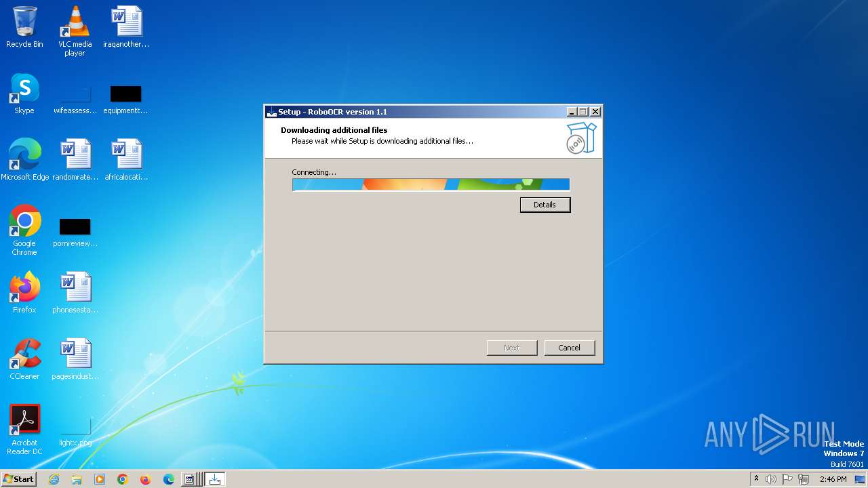Click the 2:46 PM clock
The image size is (868, 488).
click(833, 479)
